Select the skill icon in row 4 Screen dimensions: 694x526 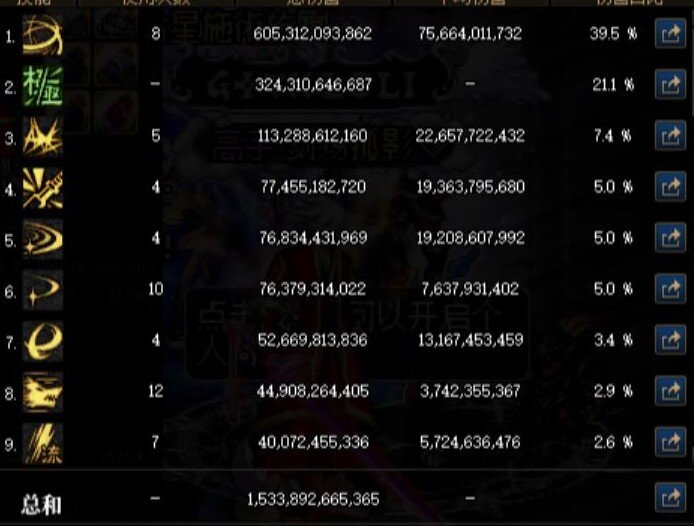[42, 187]
